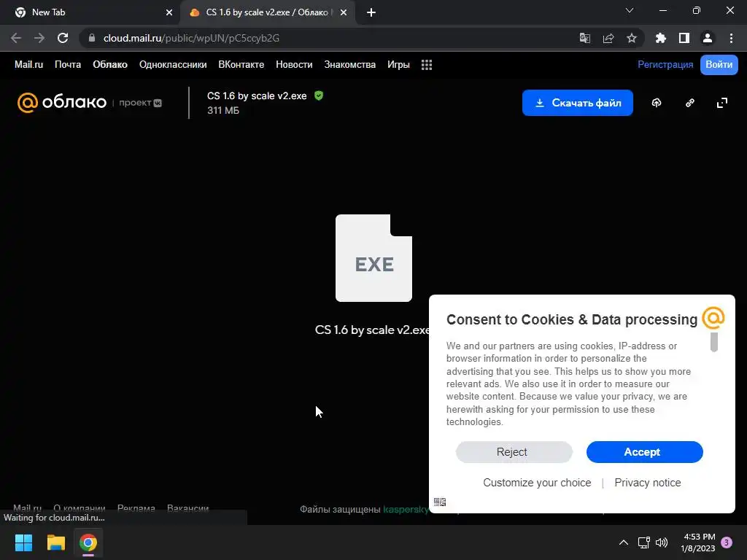Click the kaspersky footer link

click(406, 510)
